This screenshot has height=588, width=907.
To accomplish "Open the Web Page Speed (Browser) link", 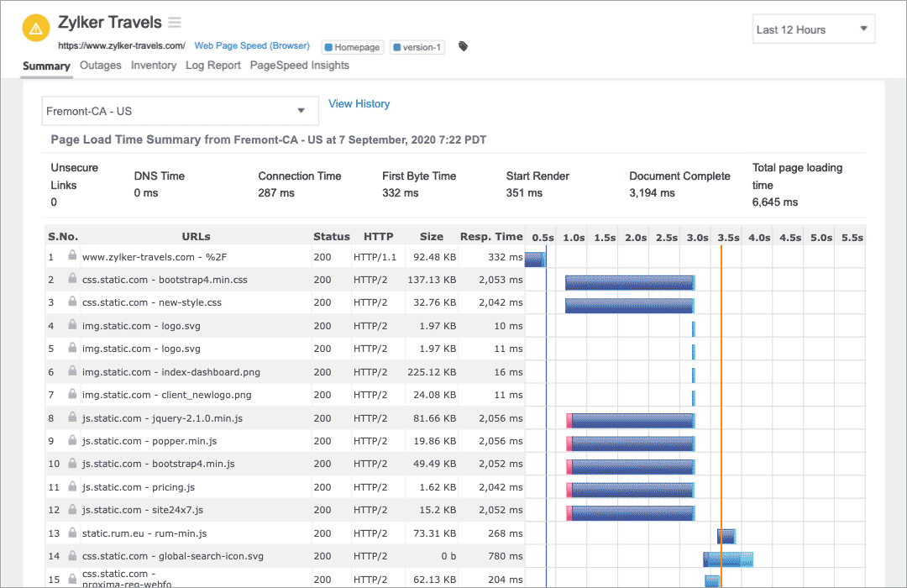I will click(x=252, y=45).
